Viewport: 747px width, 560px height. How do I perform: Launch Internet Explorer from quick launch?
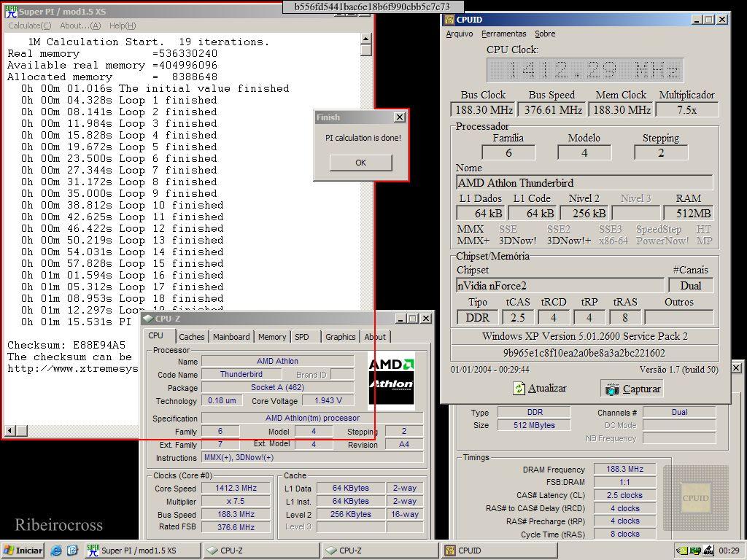click(56, 551)
